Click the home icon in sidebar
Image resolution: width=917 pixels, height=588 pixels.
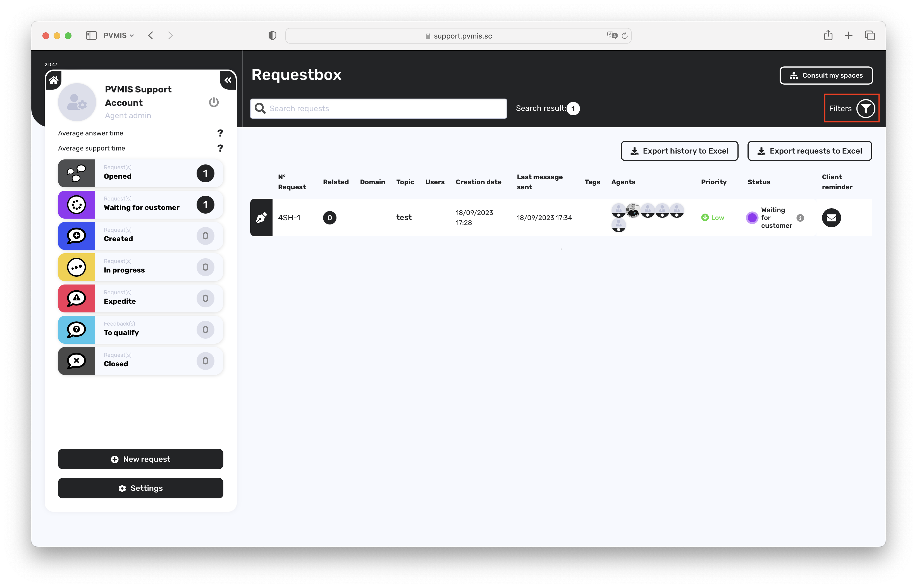point(54,80)
